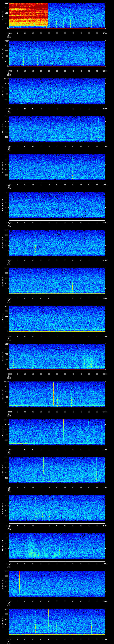Select the spectrogram panel beginning at 2:18:00
The image size is (114, 644).
pos(57,91)
